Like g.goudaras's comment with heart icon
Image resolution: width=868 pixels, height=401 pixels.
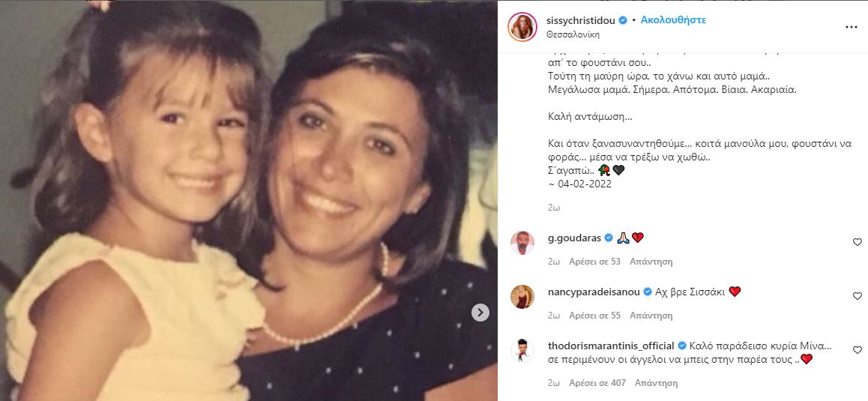pos(858,242)
